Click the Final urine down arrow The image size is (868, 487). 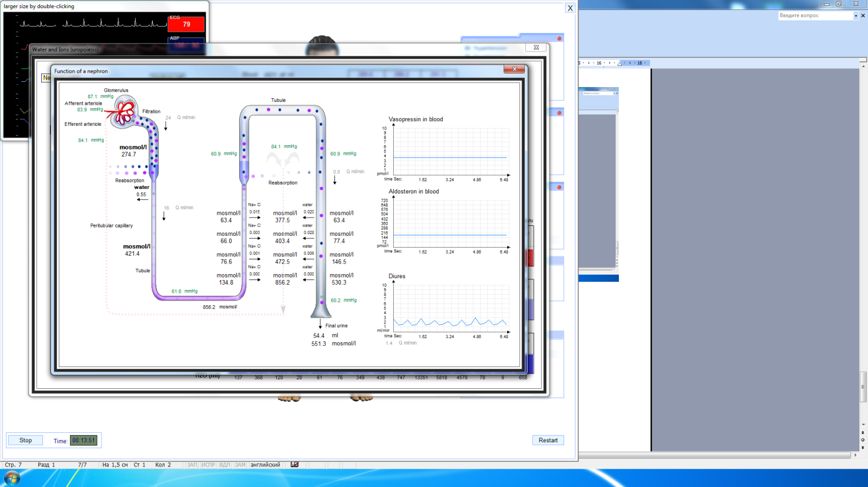(x=320, y=325)
